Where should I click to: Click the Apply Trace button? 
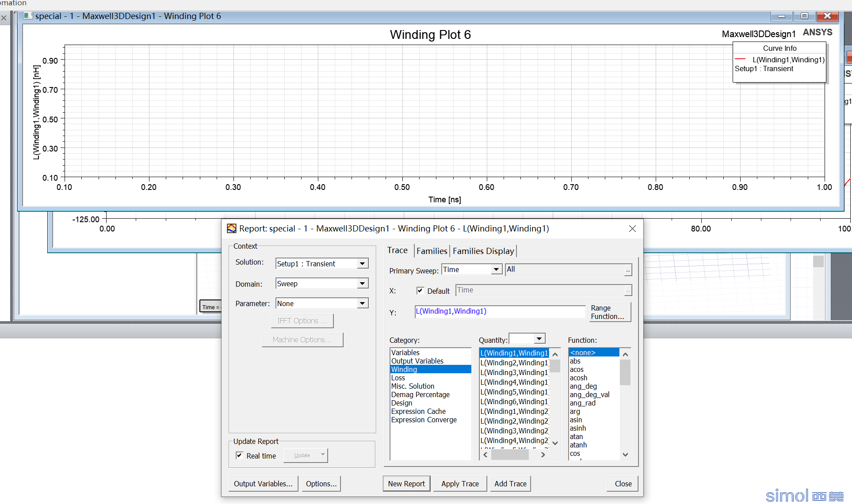(x=460, y=484)
